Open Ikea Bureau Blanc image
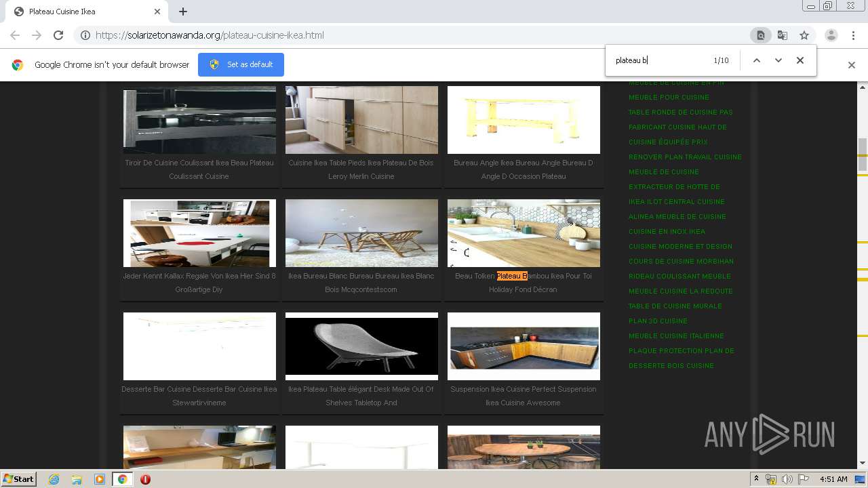The image size is (868, 488). coord(361,233)
